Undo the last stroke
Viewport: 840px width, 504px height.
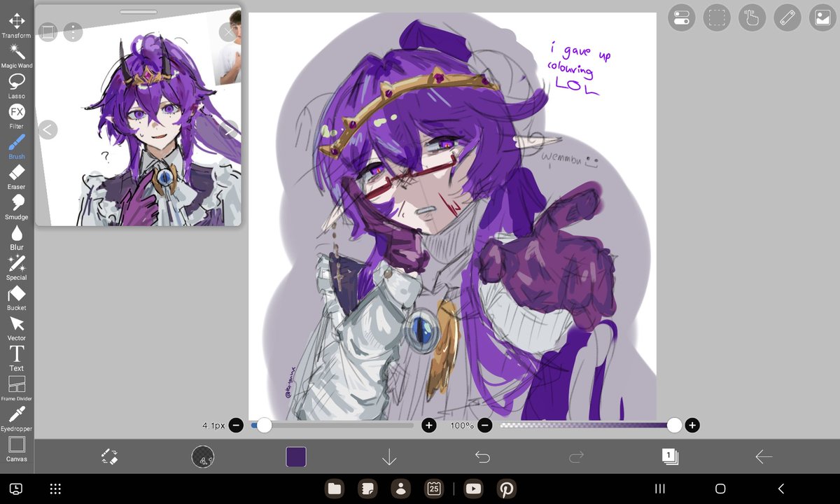click(482, 457)
